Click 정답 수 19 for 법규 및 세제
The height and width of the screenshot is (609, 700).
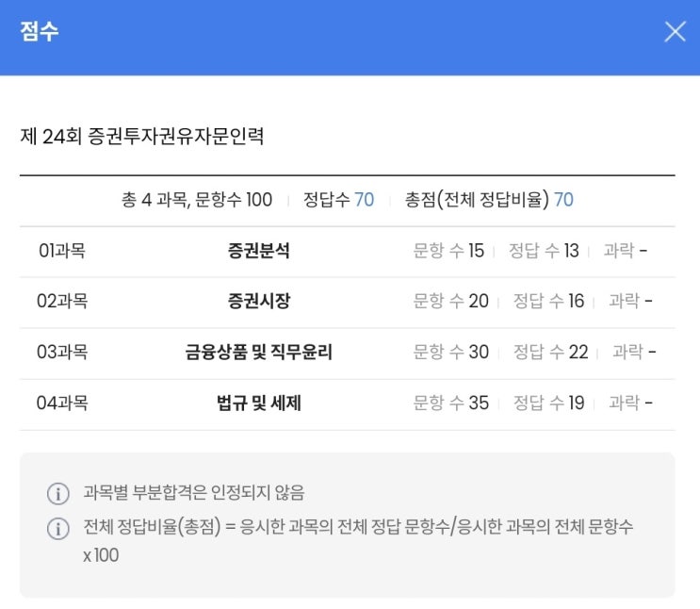pos(548,403)
